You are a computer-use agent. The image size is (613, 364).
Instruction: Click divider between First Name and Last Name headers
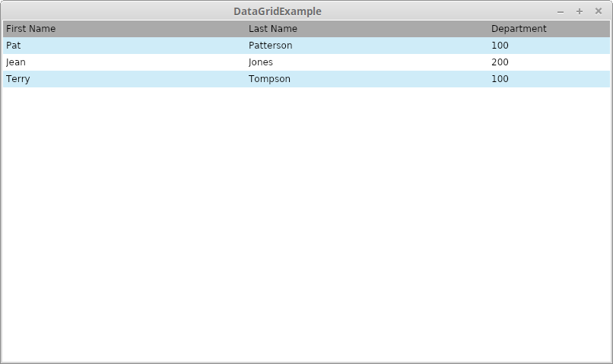[246, 29]
